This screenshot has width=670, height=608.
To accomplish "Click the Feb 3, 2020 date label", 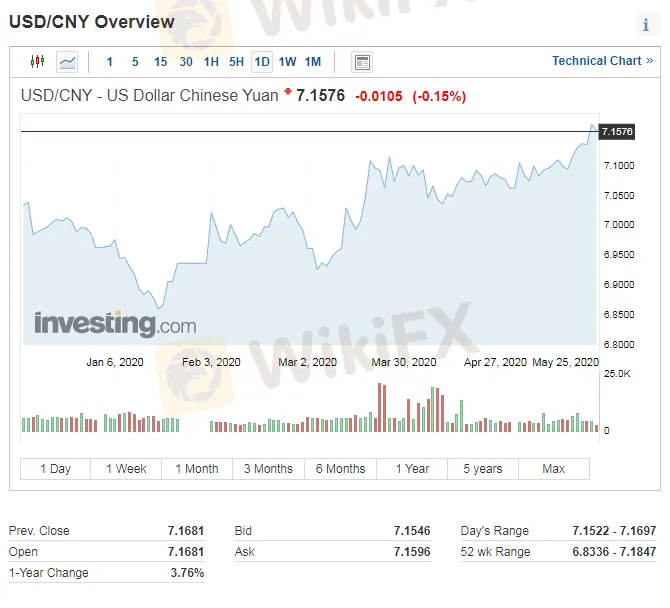I will click(x=211, y=362).
